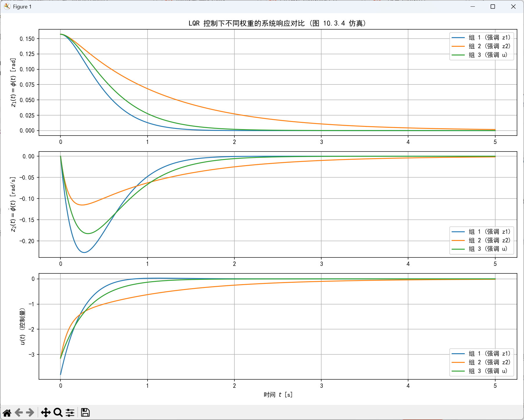Click the '0.000' tick label on the top plot

(x=27, y=131)
